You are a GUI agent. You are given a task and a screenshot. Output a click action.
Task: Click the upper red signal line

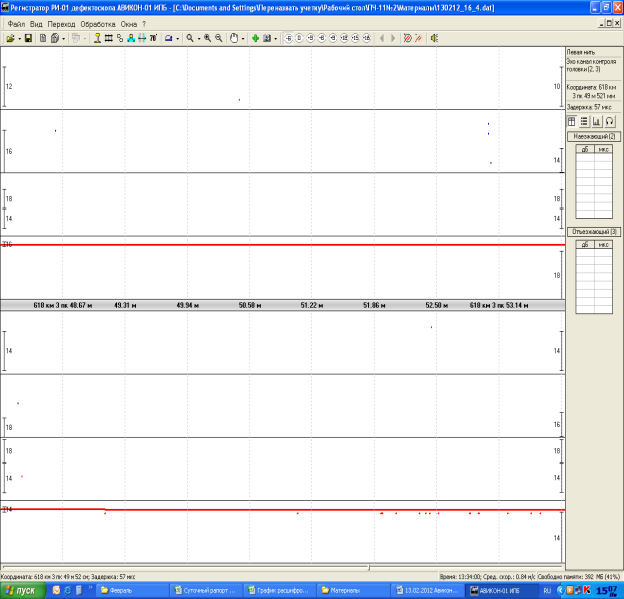click(x=280, y=245)
